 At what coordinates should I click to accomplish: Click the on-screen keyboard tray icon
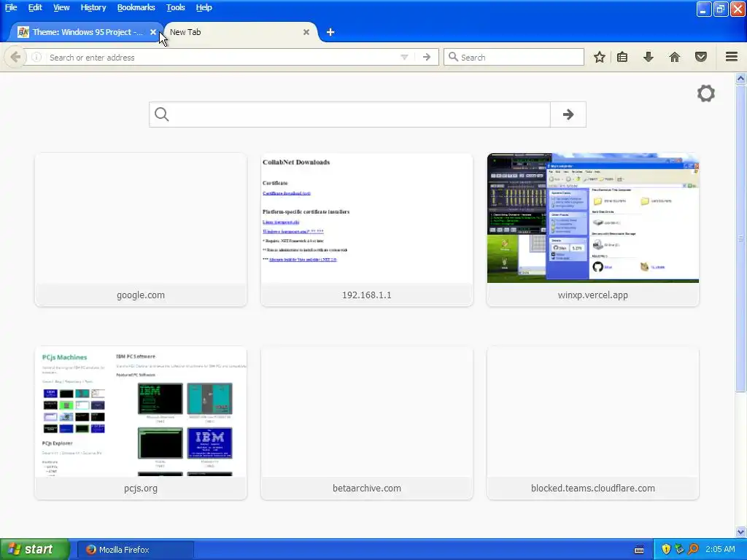point(639,550)
